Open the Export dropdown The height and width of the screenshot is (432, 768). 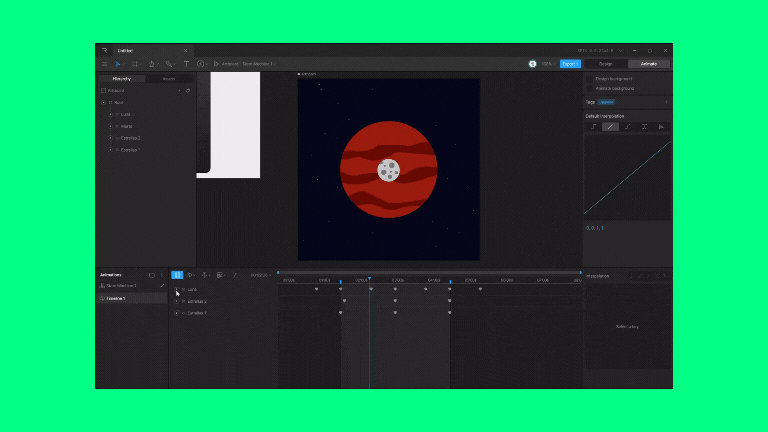[x=569, y=63]
